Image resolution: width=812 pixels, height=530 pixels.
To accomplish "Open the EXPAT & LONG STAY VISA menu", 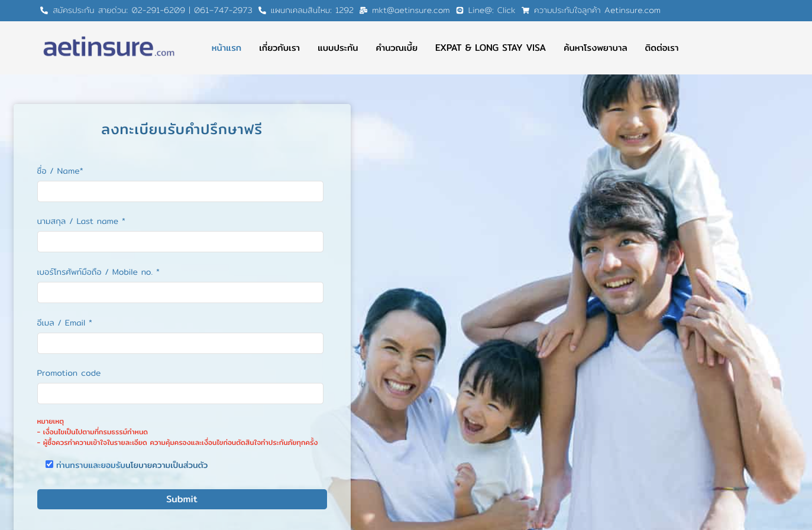I will point(490,48).
